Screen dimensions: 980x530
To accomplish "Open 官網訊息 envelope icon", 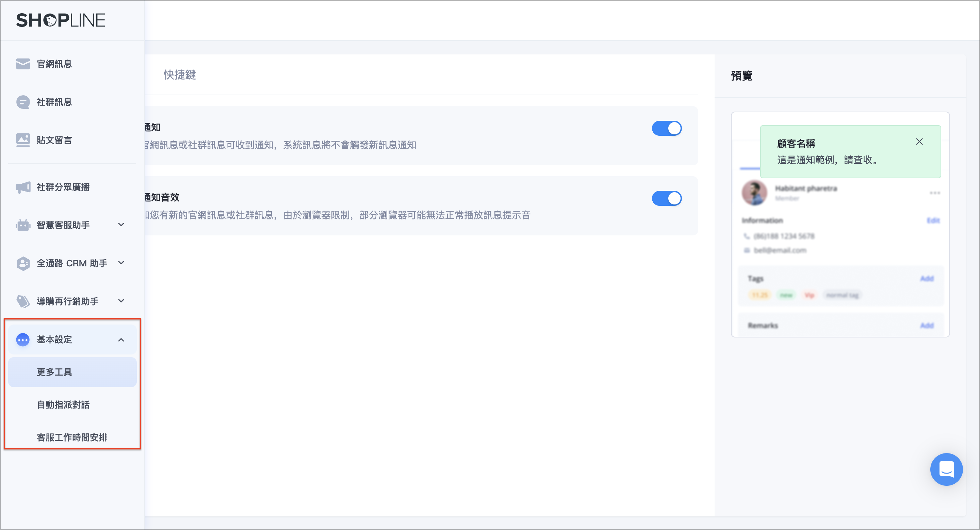I will click(x=23, y=64).
